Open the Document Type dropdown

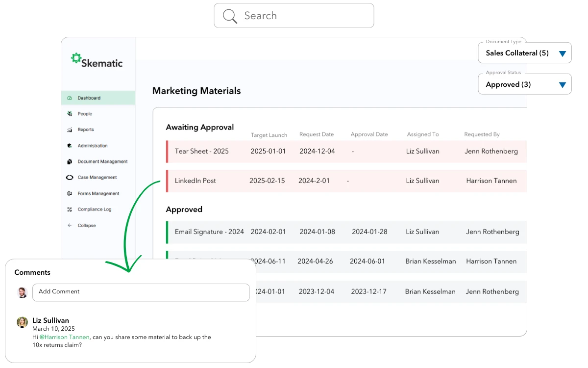pos(562,53)
